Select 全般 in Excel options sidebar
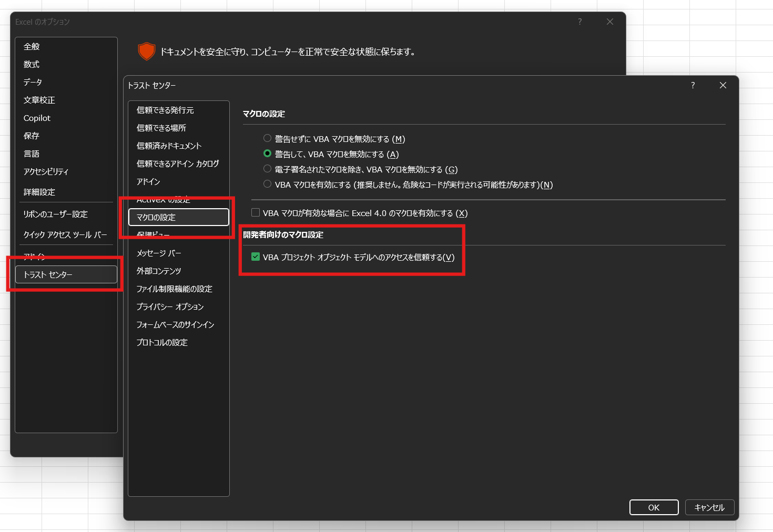This screenshot has height=532, width=773. (66, 46)
